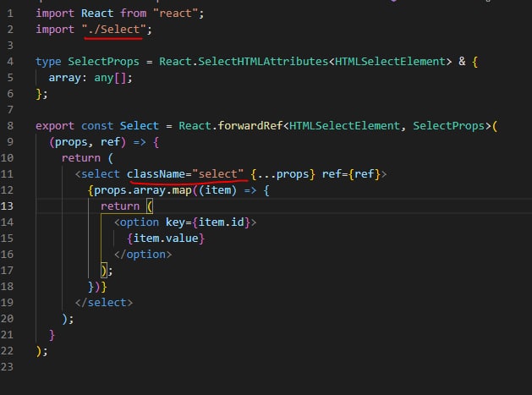
Task: Click line number 1 in gutter
Action: coord(10,14)
